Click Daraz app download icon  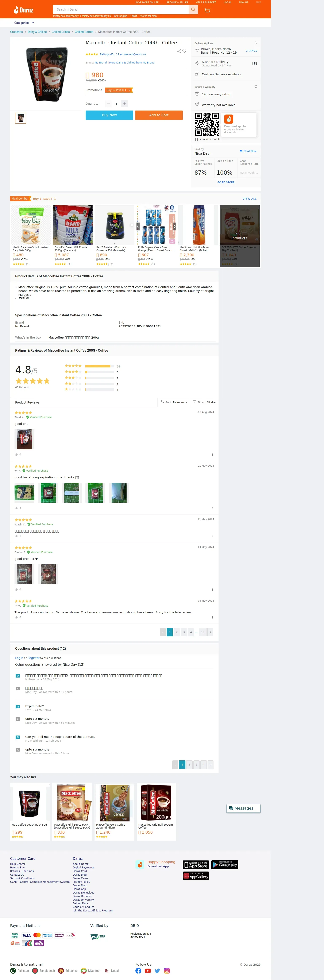(228, 119)
